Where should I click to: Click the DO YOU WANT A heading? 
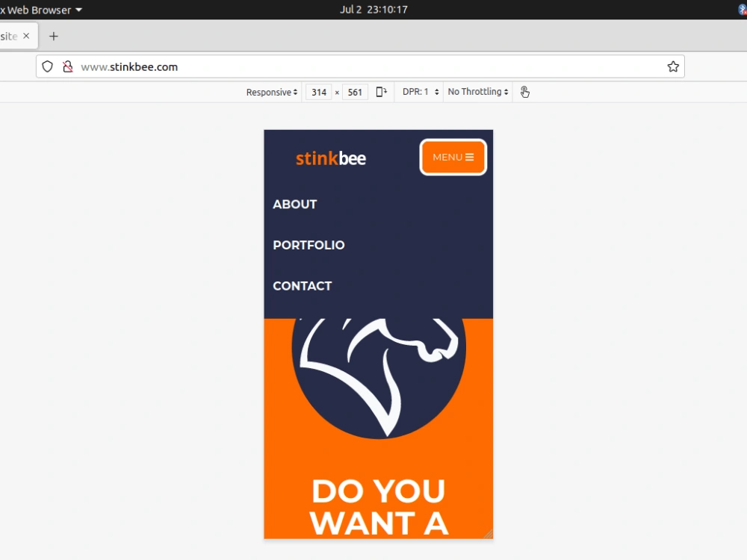pos(379,508)
